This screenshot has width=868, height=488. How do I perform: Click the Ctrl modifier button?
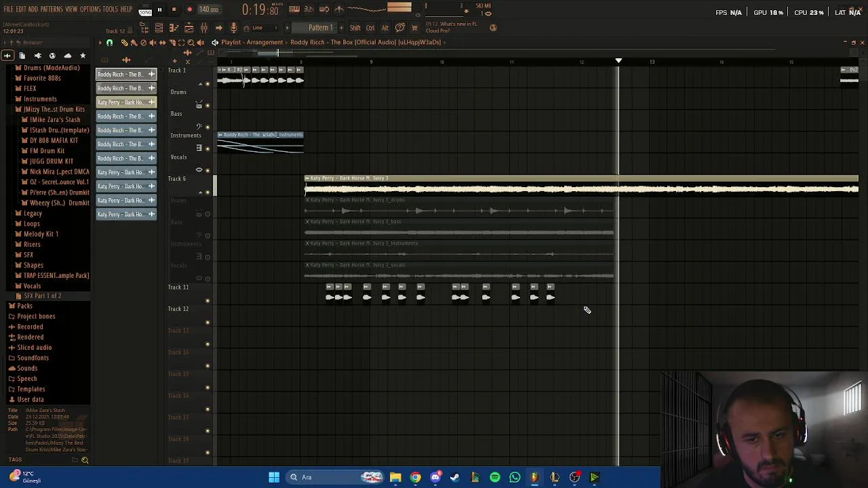click(x=370, y=28)
